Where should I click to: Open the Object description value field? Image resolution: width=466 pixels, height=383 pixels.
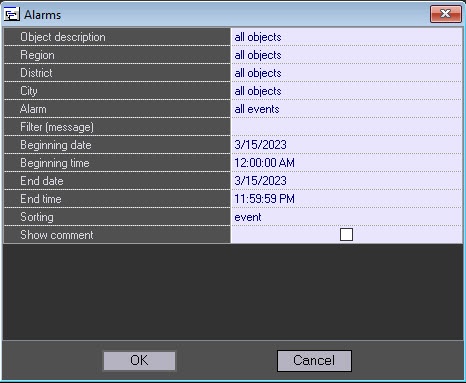pyautogui.click(x=346, y=37)
